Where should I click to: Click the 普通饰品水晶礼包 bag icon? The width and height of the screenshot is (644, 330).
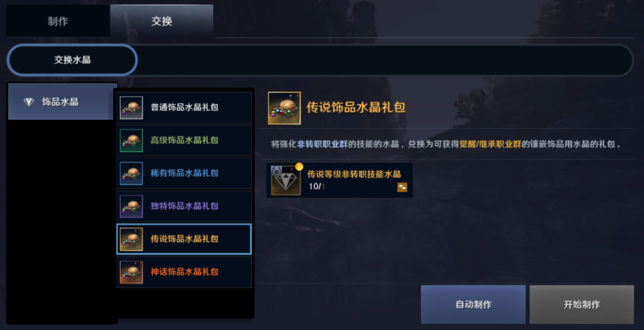(x=131, y=107)
